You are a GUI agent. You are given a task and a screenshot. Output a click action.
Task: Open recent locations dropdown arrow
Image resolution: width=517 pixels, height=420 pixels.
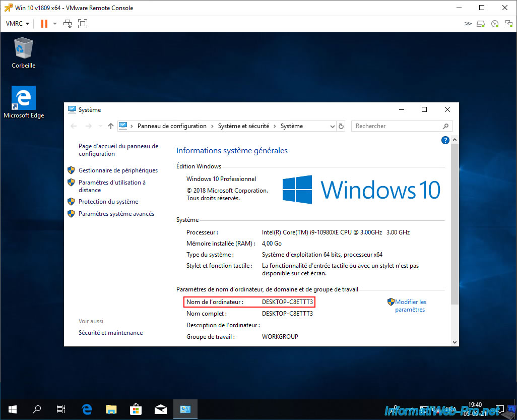tap(100, 126)
